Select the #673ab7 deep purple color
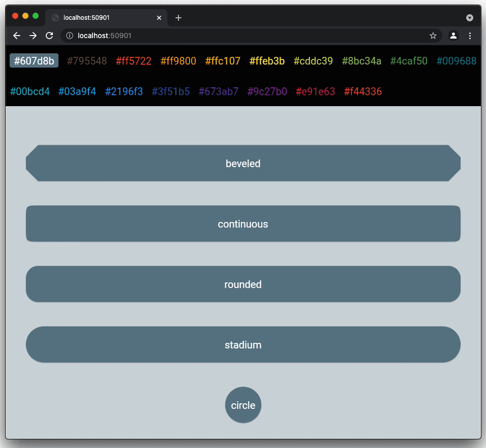The width and height of the screenshot is (486, 448). coord(219,91)
